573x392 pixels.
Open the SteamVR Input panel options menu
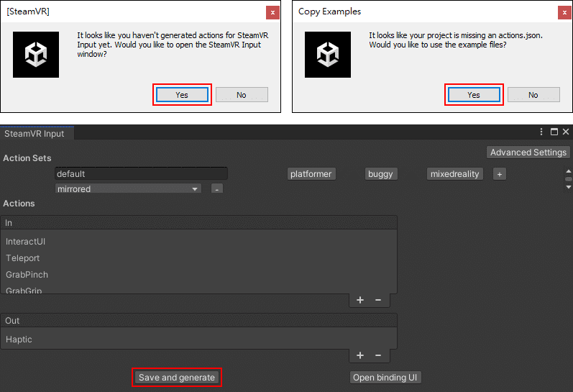tap(541, 132)
